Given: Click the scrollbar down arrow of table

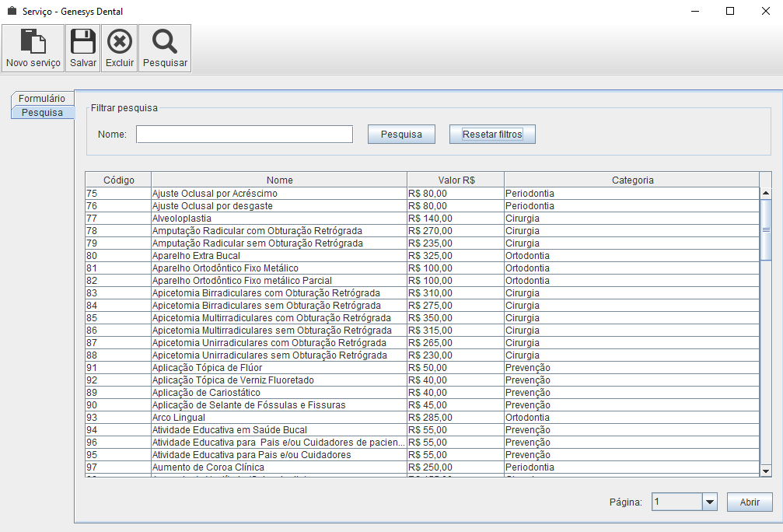Looking at the screenshot, I should pyautogui.click(x=766, y=471).
